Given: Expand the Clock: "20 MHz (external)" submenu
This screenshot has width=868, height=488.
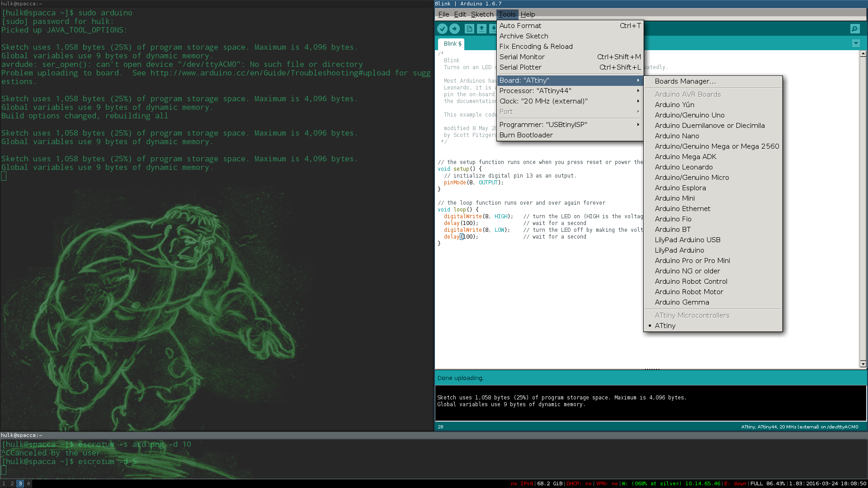Looking at the screenshot, I should click(570, 101).
